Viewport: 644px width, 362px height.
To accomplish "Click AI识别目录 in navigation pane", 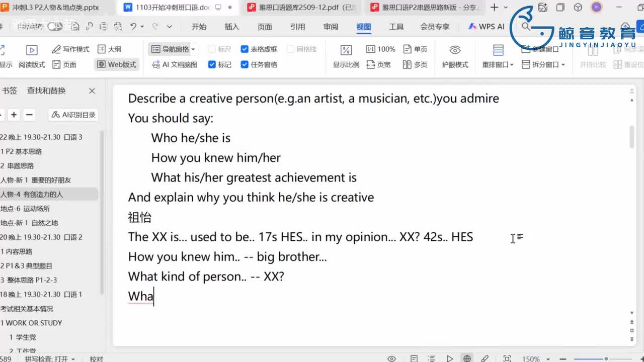I will click(x=73, y=115).
